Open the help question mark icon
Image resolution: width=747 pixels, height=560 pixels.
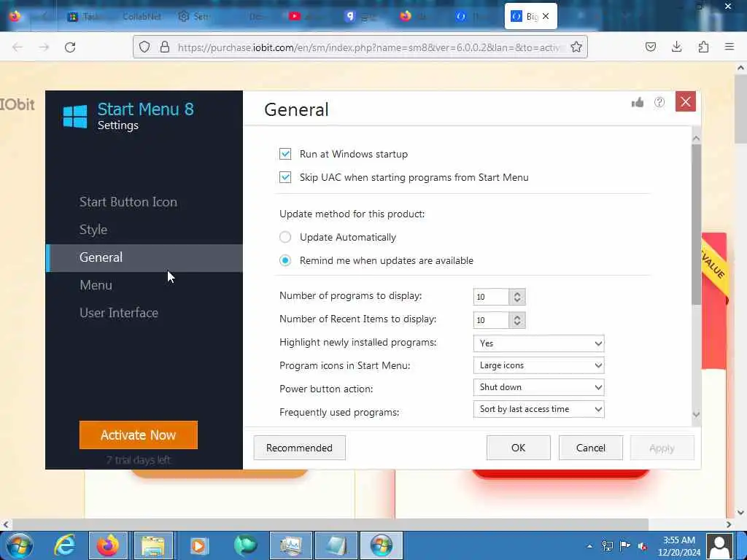click(659, 102)
